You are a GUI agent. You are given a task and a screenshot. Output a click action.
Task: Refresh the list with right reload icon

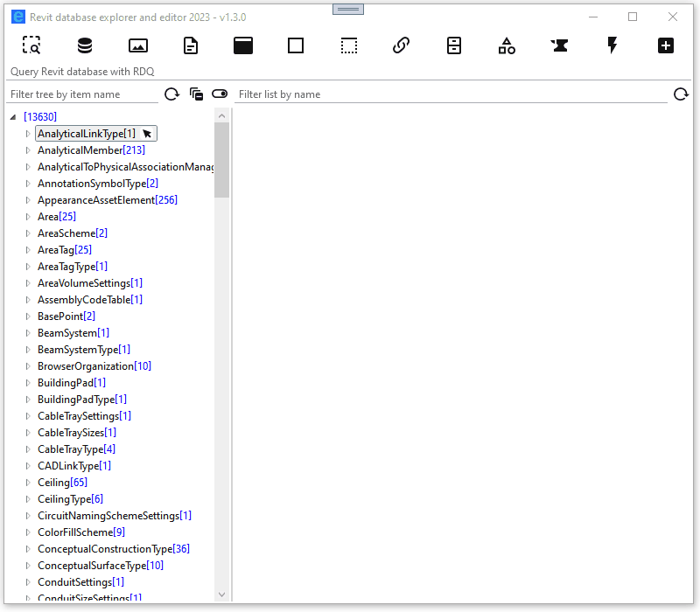[x=681, y=94]
